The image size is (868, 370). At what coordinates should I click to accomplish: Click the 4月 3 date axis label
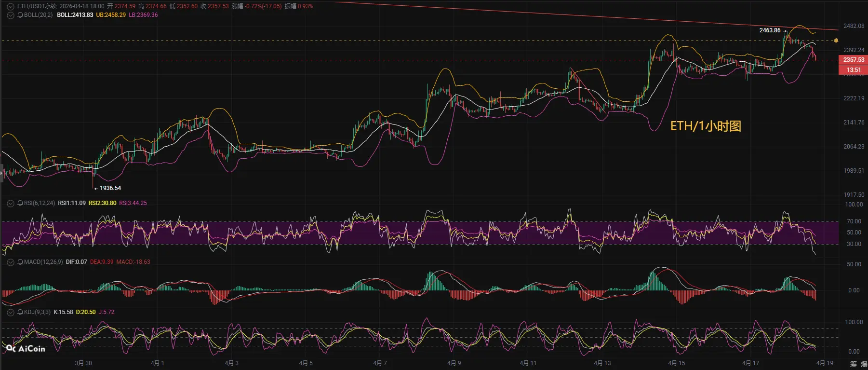pos(231,363)
